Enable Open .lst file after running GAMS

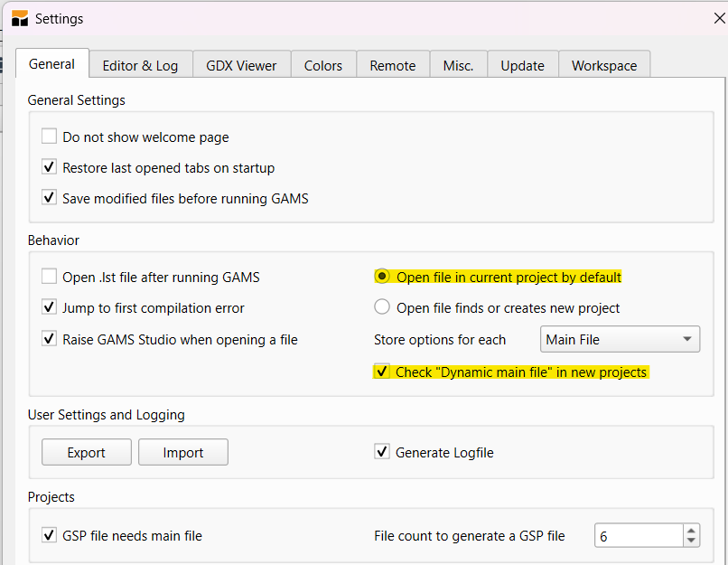[x=49, y=278]
